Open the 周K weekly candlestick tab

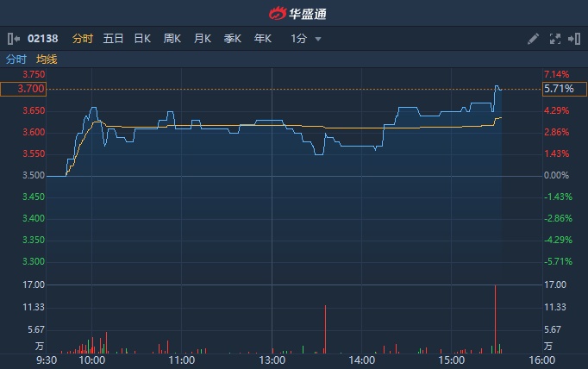click(x=172, y=39)
